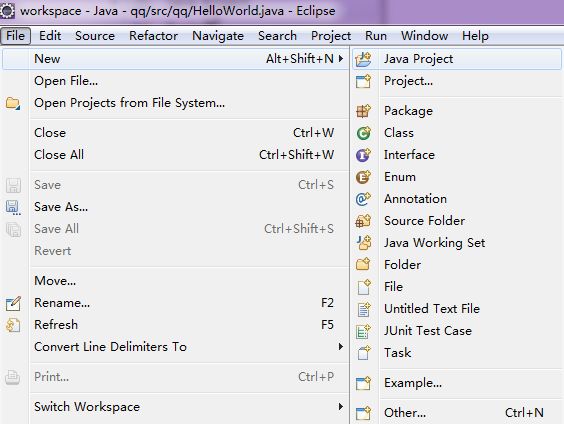
Task: Choose Enum from New submenu
Action: point(457,177)
